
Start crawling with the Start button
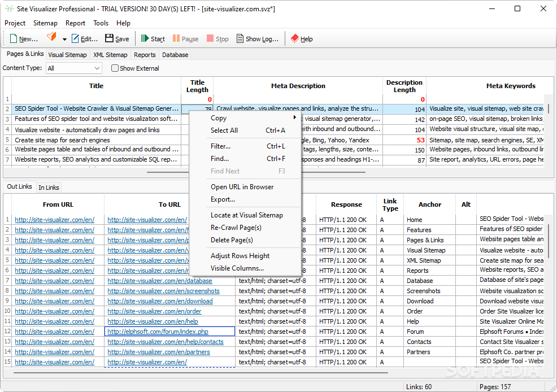[153, 39]
